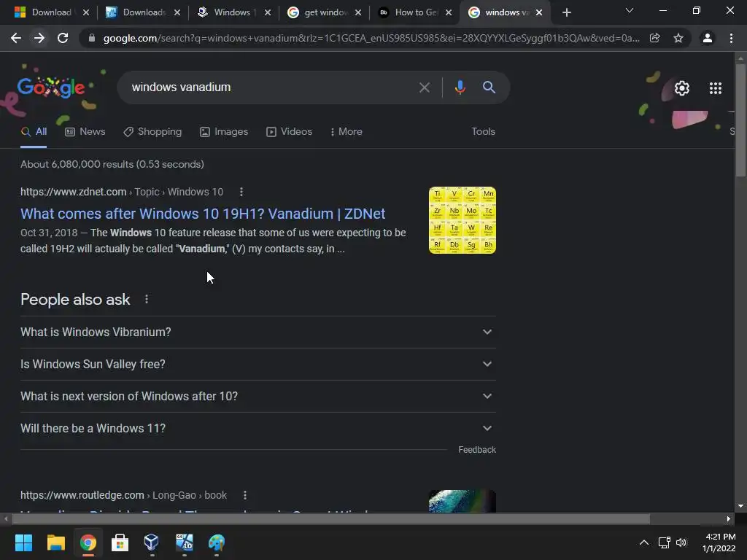Open the clock and date flyout
Screen dimensions: 747x560
click(719, 542)
